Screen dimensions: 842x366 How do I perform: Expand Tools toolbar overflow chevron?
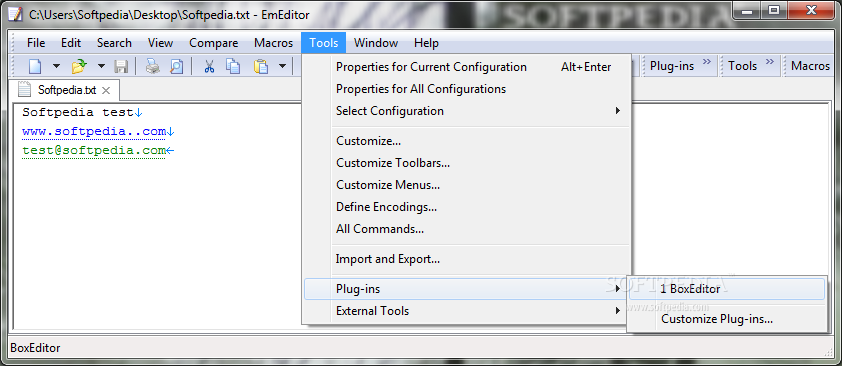[x=770, y=62]
